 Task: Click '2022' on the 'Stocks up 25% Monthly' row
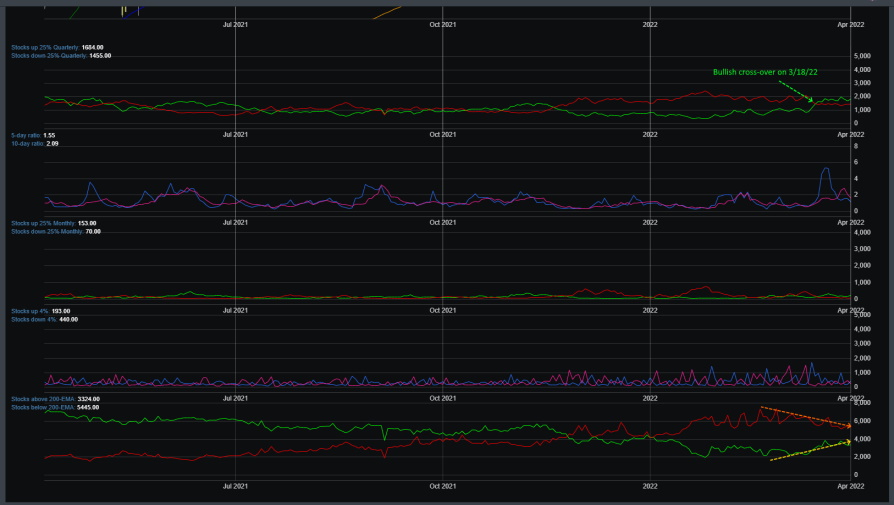[650, 222]
